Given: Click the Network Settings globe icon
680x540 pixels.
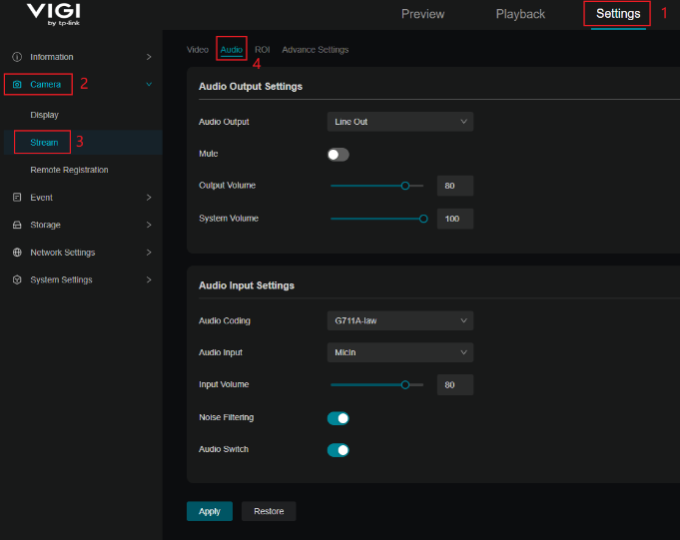Looking at the screenshot, I should [17, 253].
